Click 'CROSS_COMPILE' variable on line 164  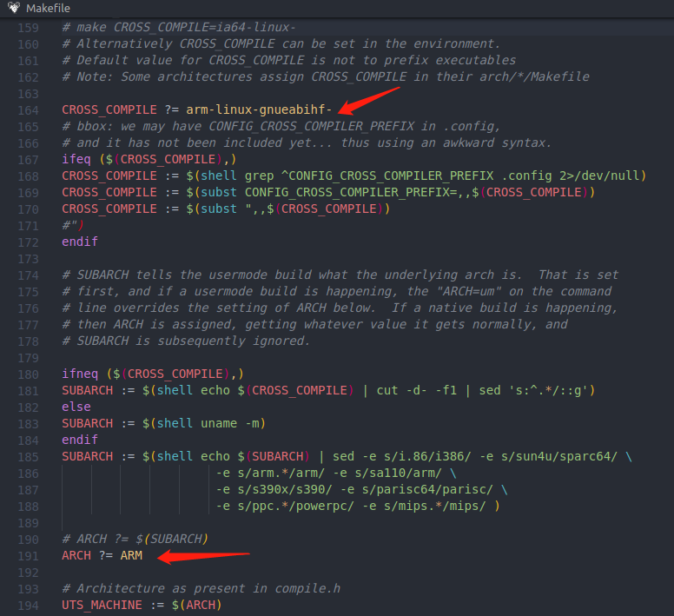(x=109, y=109)
